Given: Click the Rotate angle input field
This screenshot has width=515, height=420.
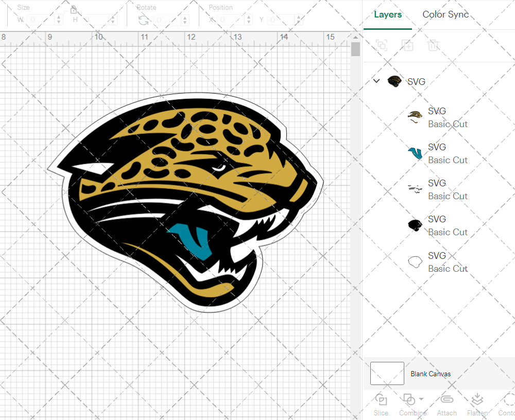Looking at the screenshot, I should 167,21.
